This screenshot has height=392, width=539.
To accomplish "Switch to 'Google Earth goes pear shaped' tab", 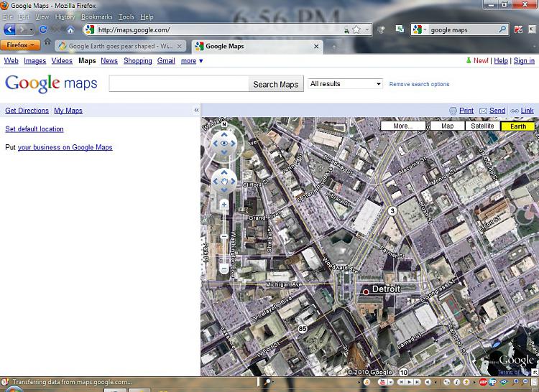I will tap(120, 46).
